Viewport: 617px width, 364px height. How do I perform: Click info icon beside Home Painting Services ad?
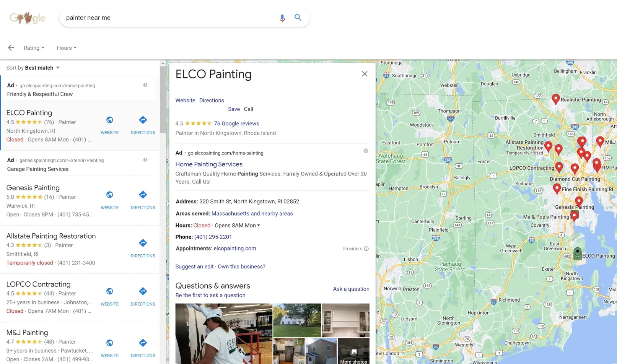point(366,151)
